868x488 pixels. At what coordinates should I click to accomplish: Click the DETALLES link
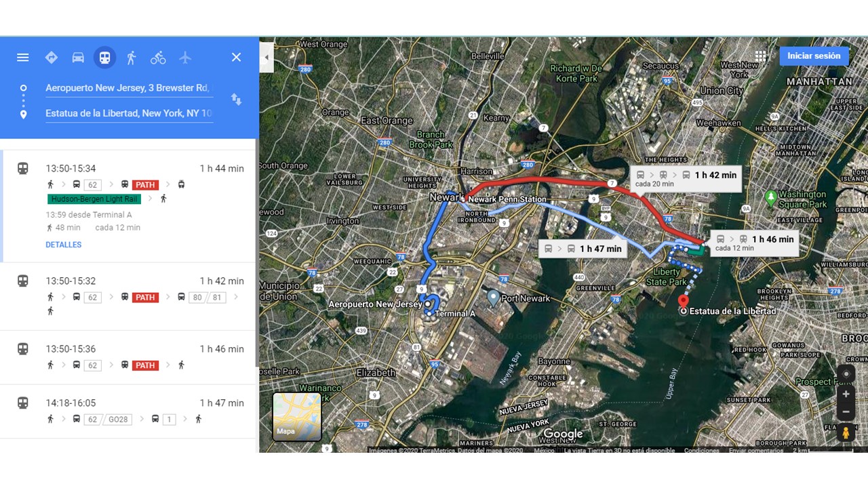pos(64,245)
